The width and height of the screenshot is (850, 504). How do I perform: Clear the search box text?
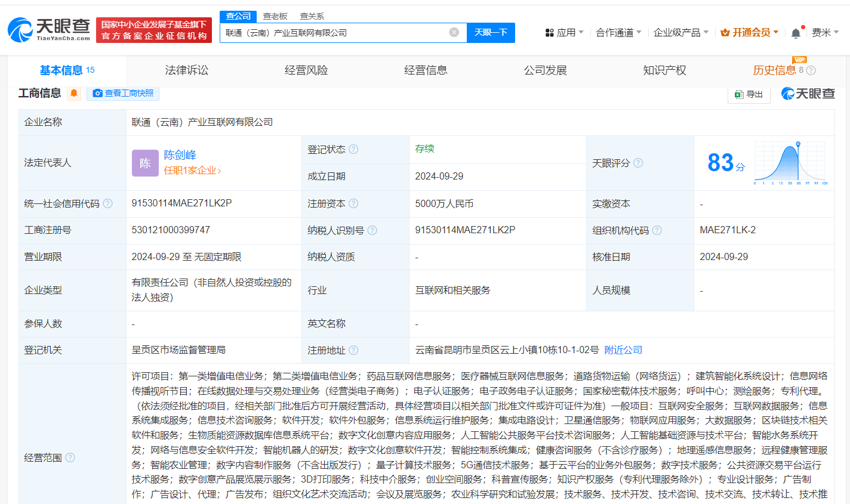pyautogui.click(x=454, y=32)
